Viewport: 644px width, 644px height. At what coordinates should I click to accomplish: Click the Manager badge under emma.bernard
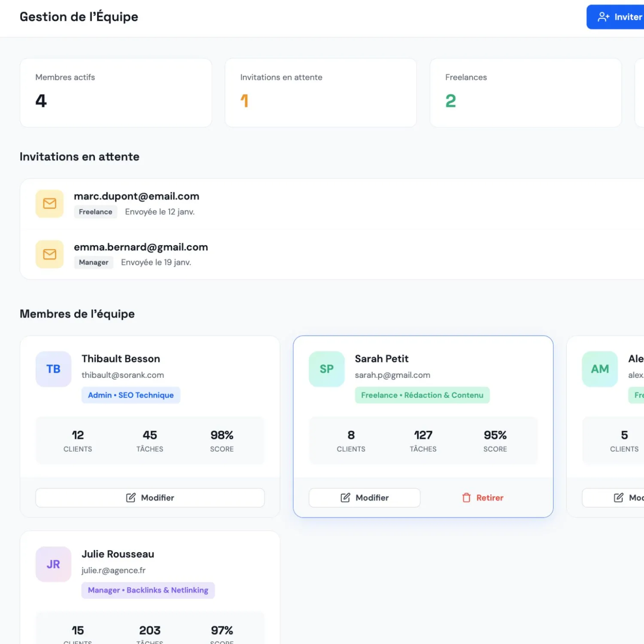coord(94,262)
